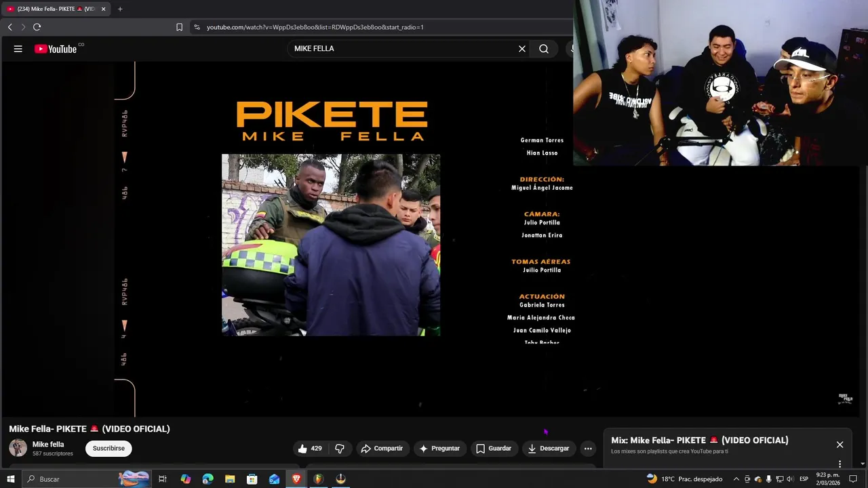Viewport: 868px width, 488px height.
Task: Bookmark this page using the bookmark icon
Action: [x=179, y=27]
